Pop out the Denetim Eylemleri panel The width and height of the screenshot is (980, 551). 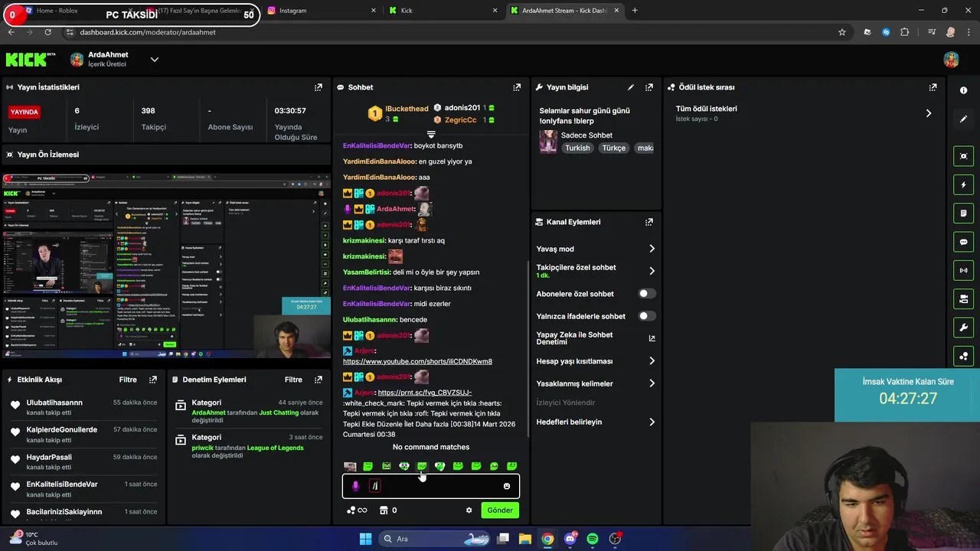click(318, 380)
